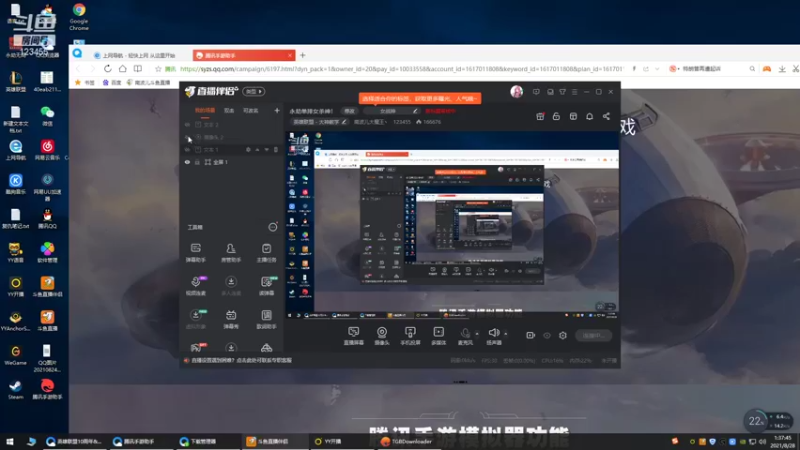Edit the stream tag with pencil icon
The width and height of the screenshot is (800, 450).
(x=415, y=111)
